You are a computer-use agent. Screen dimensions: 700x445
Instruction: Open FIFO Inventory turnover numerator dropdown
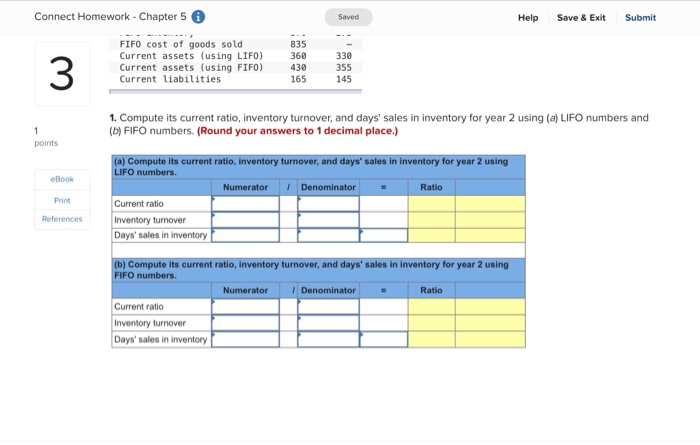pos(245,323)
